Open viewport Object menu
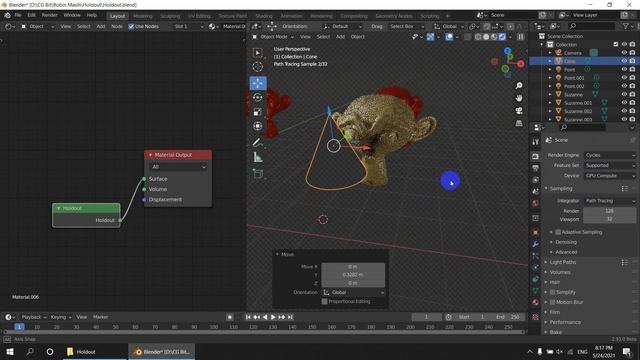 [358, 37]
